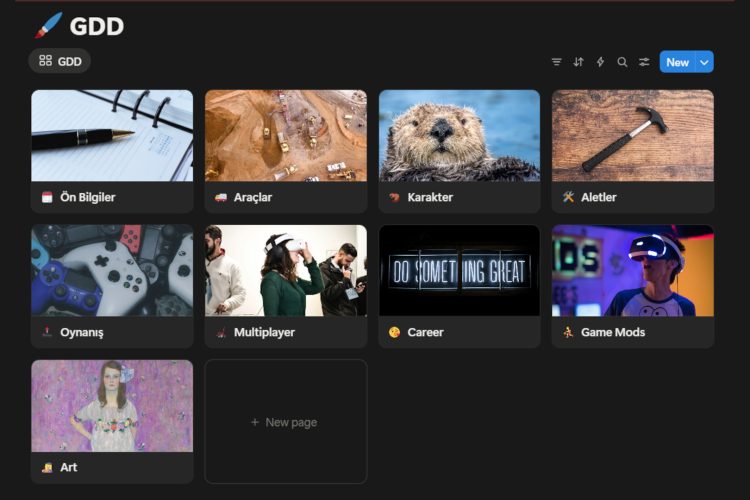Screen dimensions: 750x500
Task: Click the shrimp icon on Karakter card
Action: pyautogui.click(x=394, y=197)
